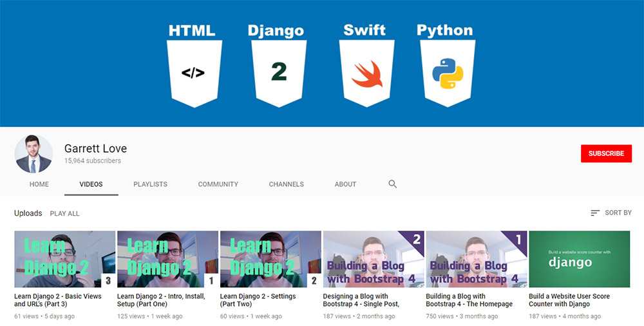Click the Bootstrap 4 Homepage video thumbnail

pyautogui.click(x=477, y=259)
